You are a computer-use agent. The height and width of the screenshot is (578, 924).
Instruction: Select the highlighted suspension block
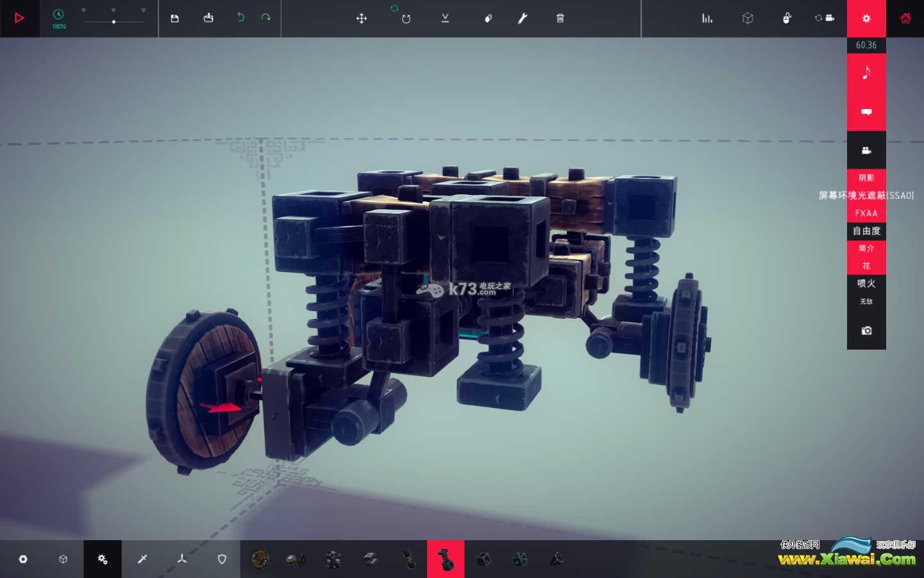446,559
